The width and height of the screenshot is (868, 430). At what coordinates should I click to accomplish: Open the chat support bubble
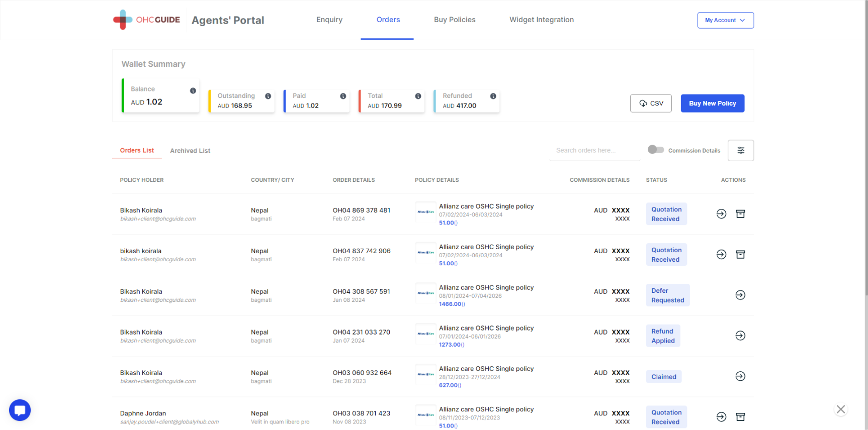[20, 410]
